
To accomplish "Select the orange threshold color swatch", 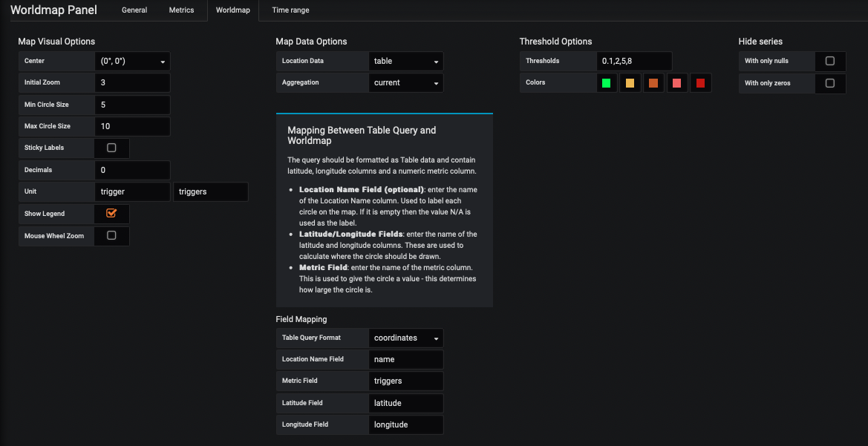I will tap(653, 82).
